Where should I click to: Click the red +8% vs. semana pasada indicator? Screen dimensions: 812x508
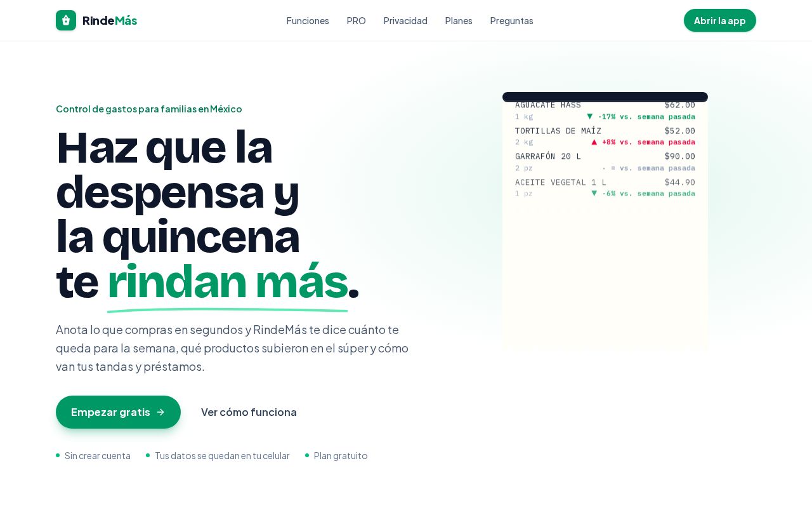(643, 142)
